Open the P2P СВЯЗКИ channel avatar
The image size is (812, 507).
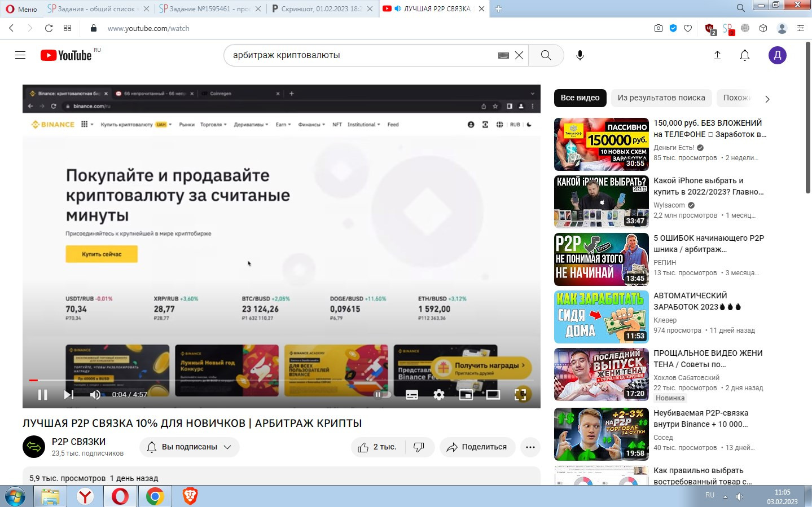coord(34,447)
